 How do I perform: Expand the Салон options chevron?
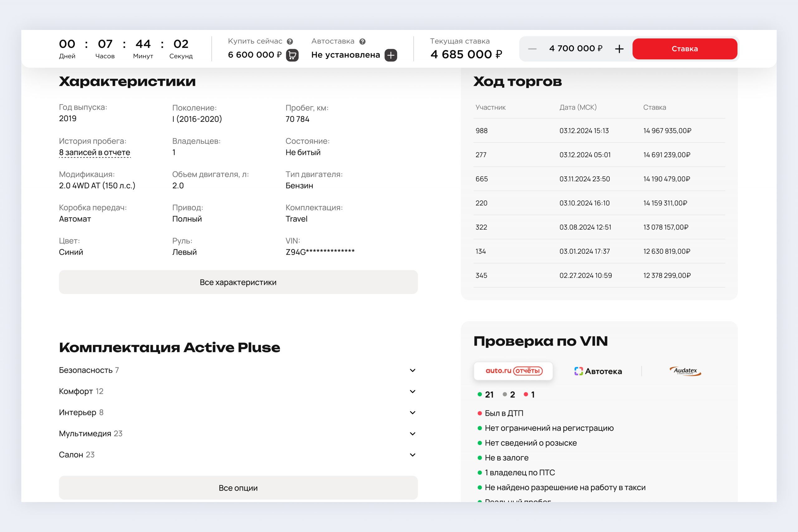(413, 455)
